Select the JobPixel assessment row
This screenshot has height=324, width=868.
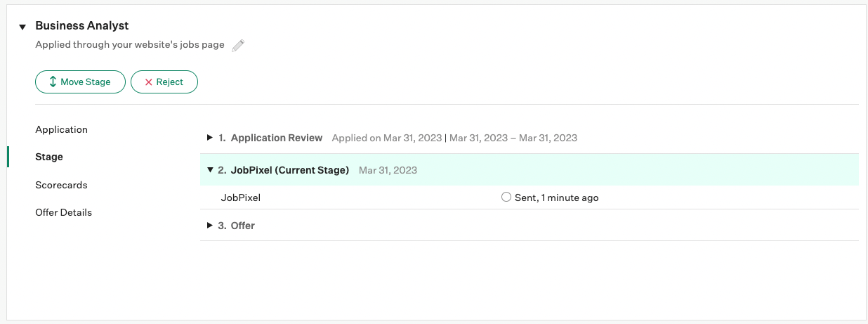[x=530, y=197]
